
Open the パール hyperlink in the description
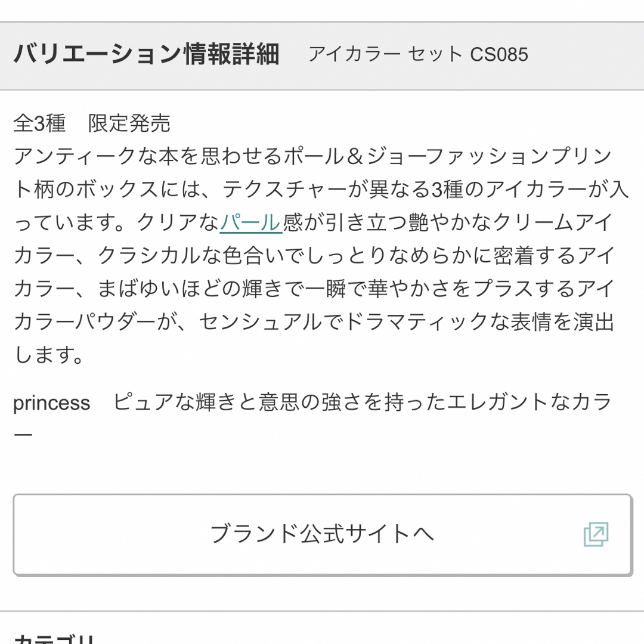251,222
